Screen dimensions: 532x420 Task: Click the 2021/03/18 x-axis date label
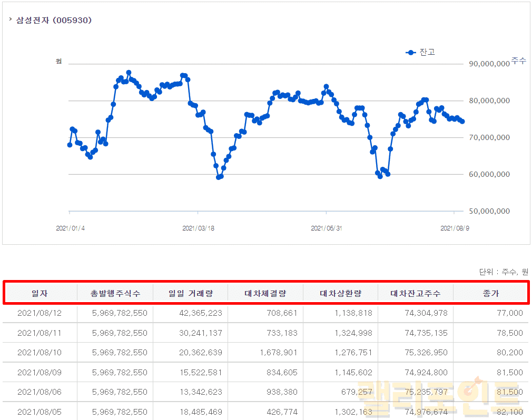(198, 228)
